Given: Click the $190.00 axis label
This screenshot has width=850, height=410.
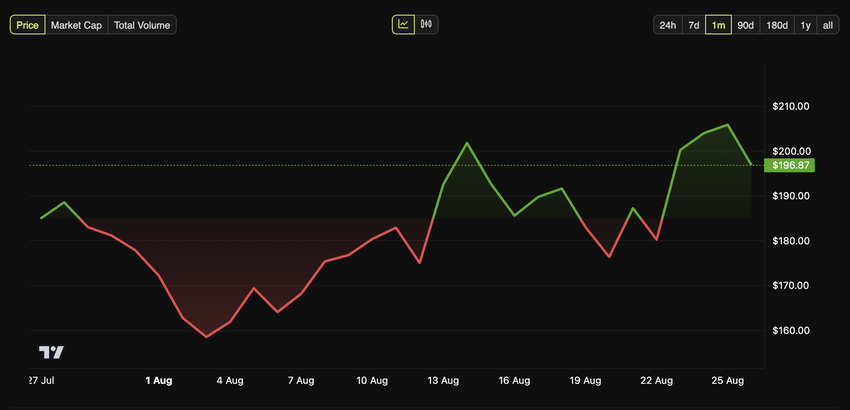Looking at the screenshot, I should (791, 196).
